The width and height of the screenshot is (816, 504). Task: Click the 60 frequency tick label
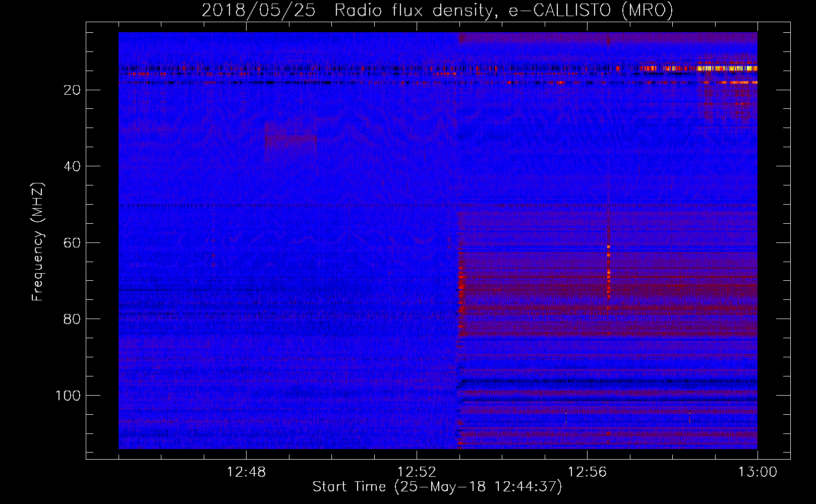(72, 243)
